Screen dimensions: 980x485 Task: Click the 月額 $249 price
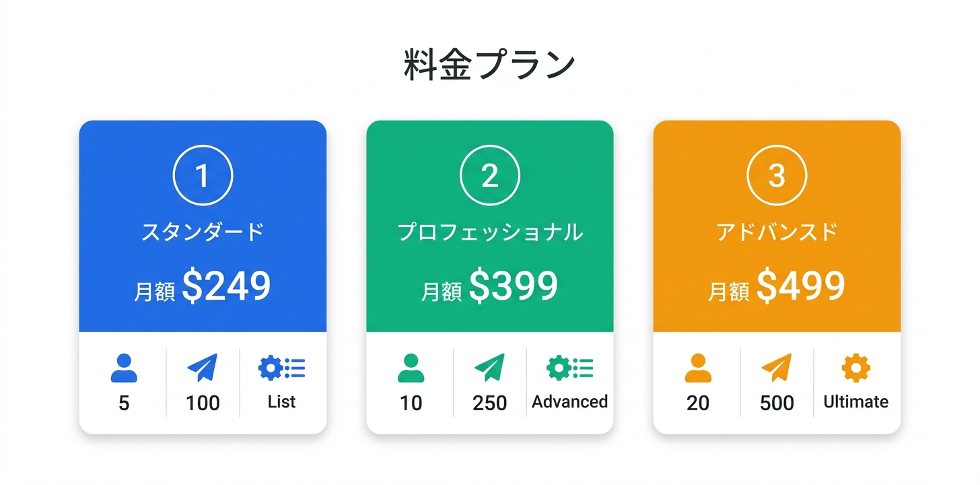(203, 286)
